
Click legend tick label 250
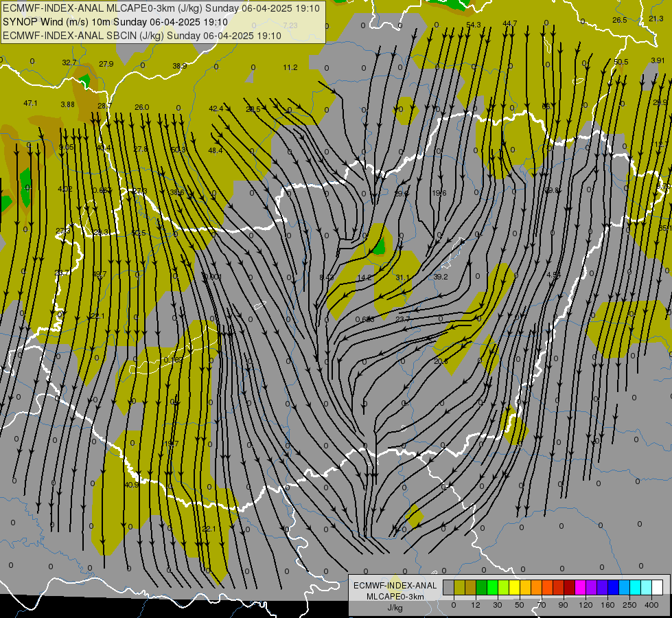click(629, 605)
